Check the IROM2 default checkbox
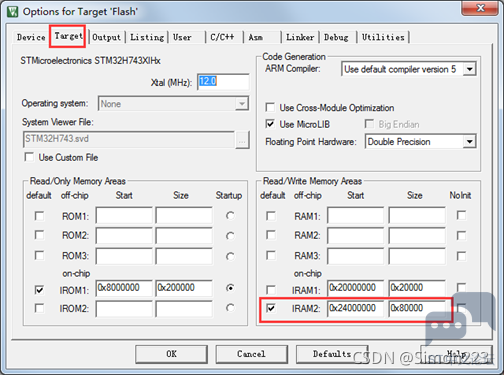Screen dimensions: 504x375 [x=39, y=308]
